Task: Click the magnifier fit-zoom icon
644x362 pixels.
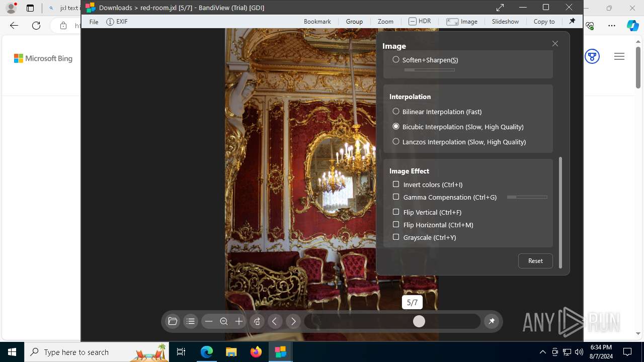Action: tap(224, 321)
